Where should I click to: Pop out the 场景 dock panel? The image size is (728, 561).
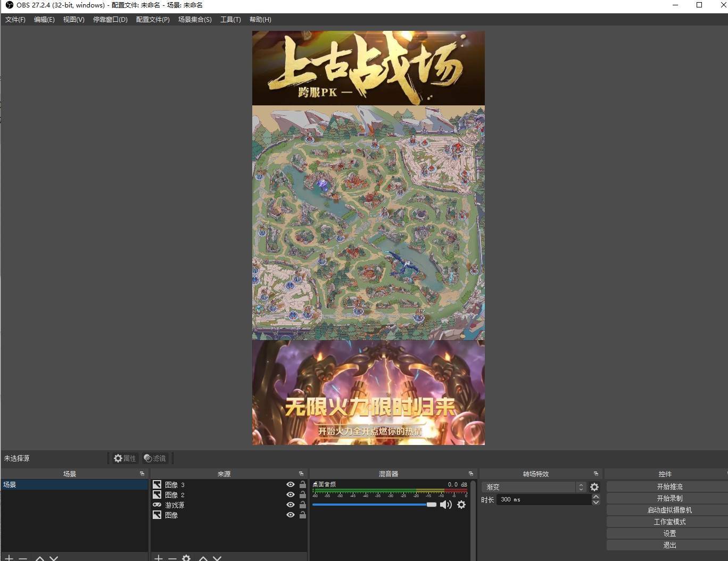coord(142,474)
